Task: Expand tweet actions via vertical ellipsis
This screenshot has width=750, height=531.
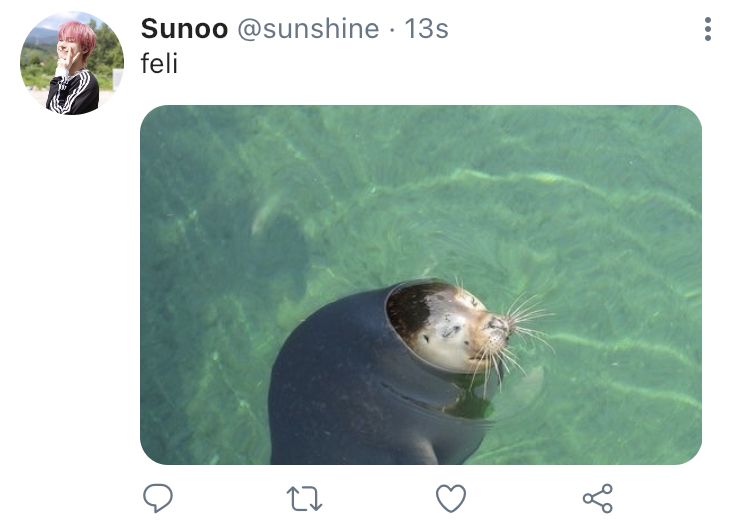Action: point(708,29)
